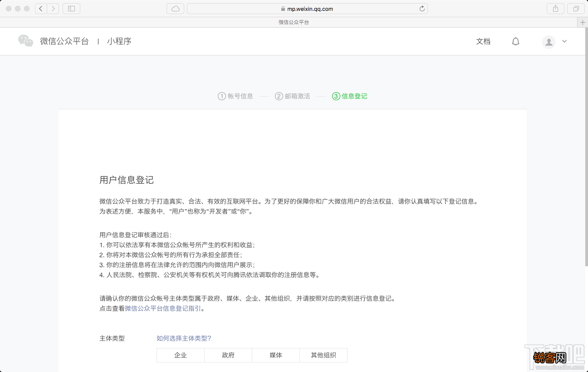Open the 文档 link in header
The height and width of the screenshot is (372, 588).
(483, 41)
